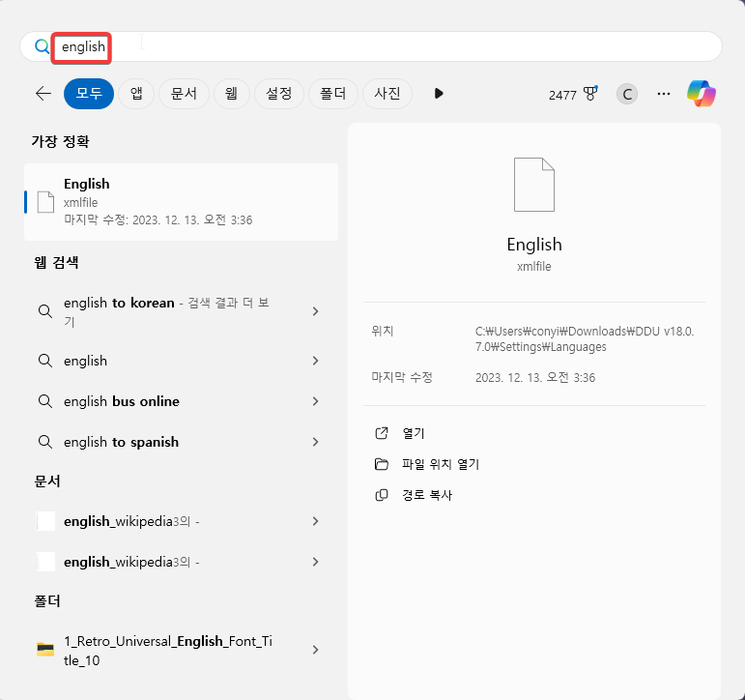The width and height of the screenshot is (745, 700).
Task: Click 열기 to open the file
Action: tap(414, 433)
